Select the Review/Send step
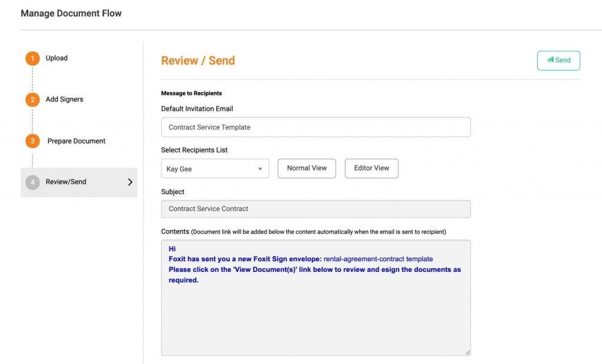The height and width of the screenshot is (364, 602). point(79,182)
